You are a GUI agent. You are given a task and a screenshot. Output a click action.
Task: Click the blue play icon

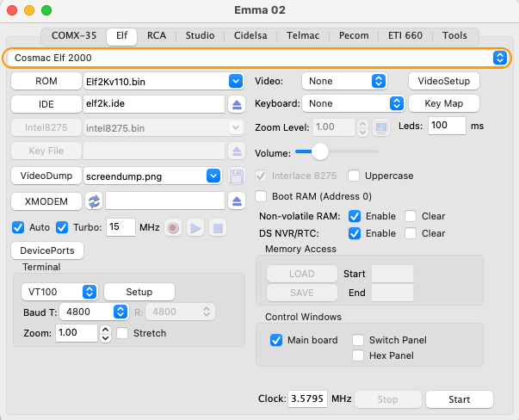pos(195,228)
